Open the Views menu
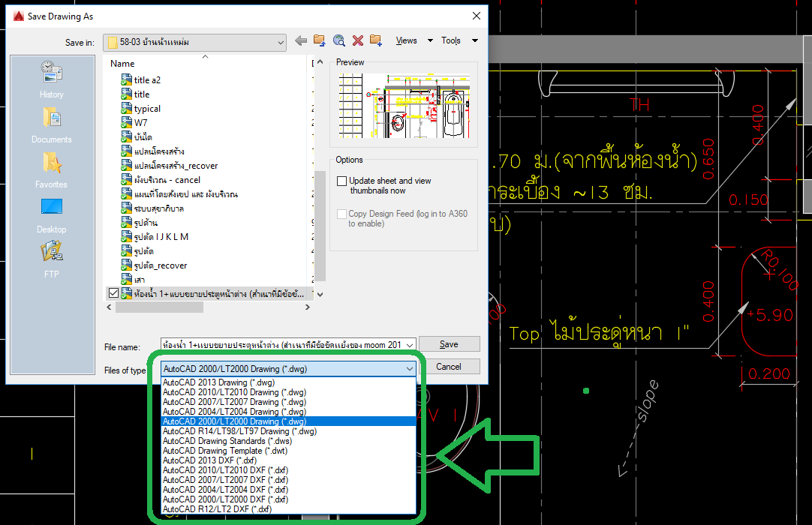Image resolution: width=812 pixels, height=525 pixels. [407, 40]
